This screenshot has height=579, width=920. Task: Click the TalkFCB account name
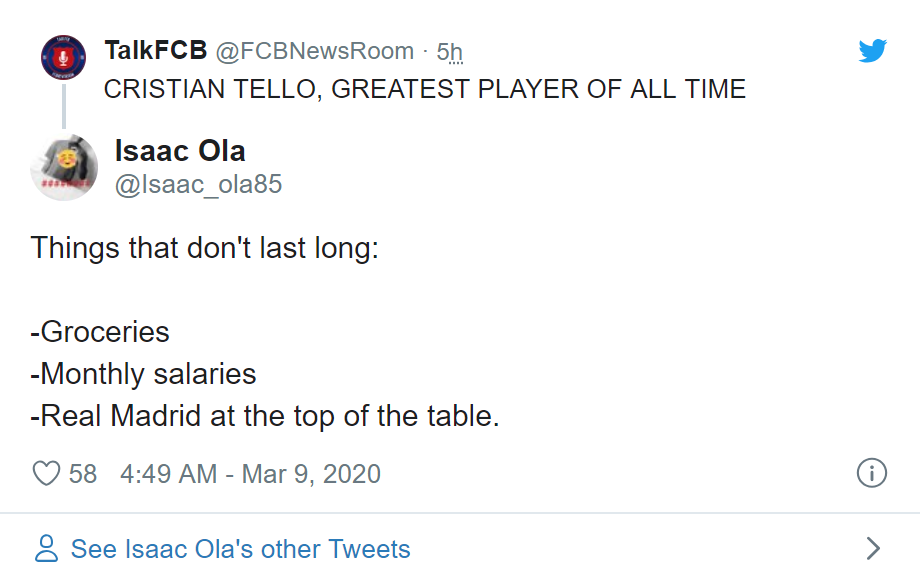coord(155,51)
